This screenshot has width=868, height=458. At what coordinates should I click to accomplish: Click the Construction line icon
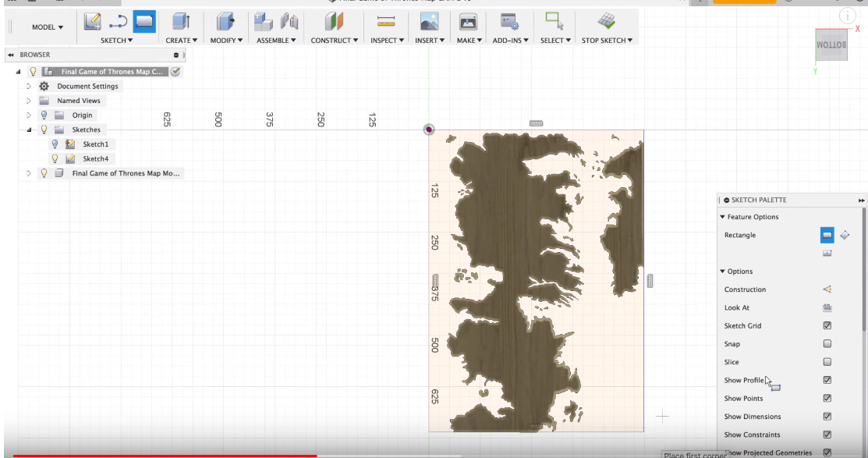[827, 289]
